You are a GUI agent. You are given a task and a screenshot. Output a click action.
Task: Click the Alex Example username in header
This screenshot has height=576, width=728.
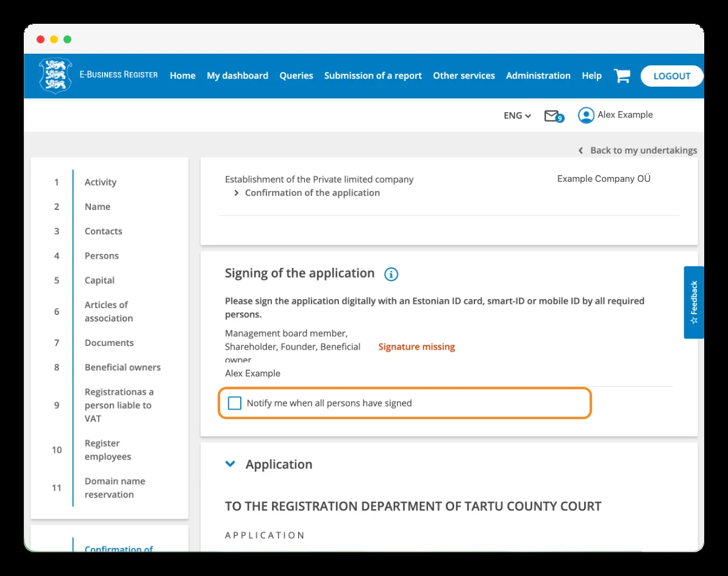click(x=625, y=115)
